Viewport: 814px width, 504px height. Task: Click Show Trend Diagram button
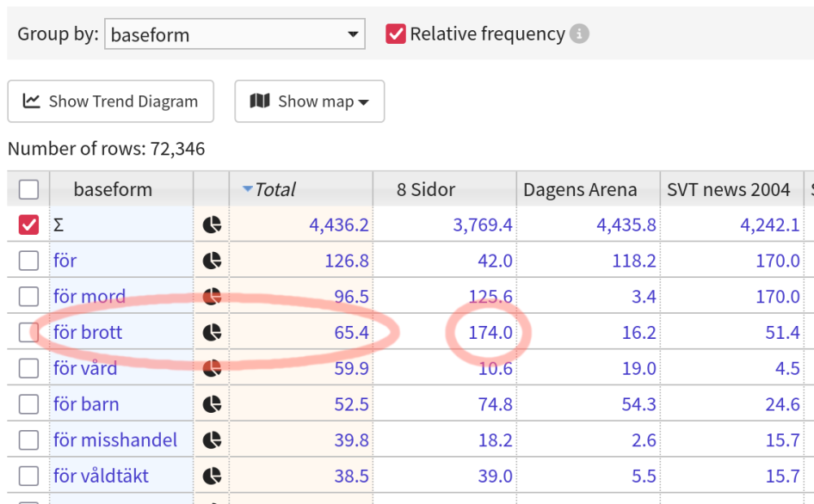coord(110,101)
